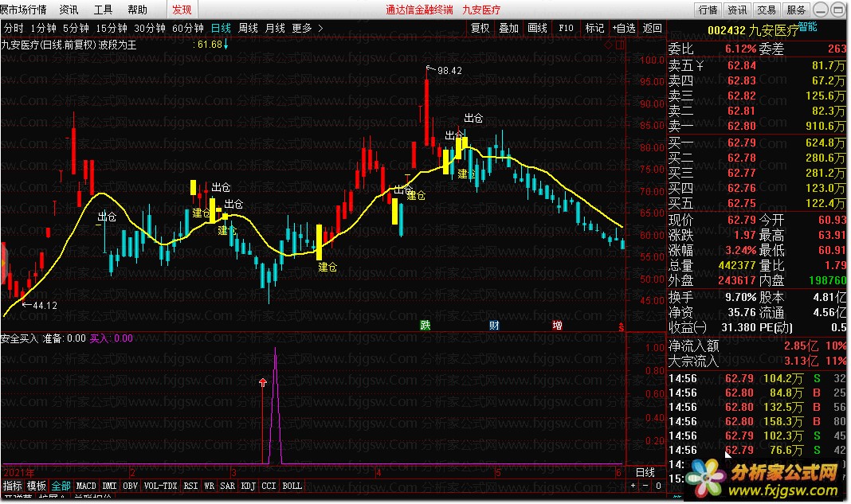Switch to the MACD indicator tab
Screen dimensions: 851x504
click(86, 485)
